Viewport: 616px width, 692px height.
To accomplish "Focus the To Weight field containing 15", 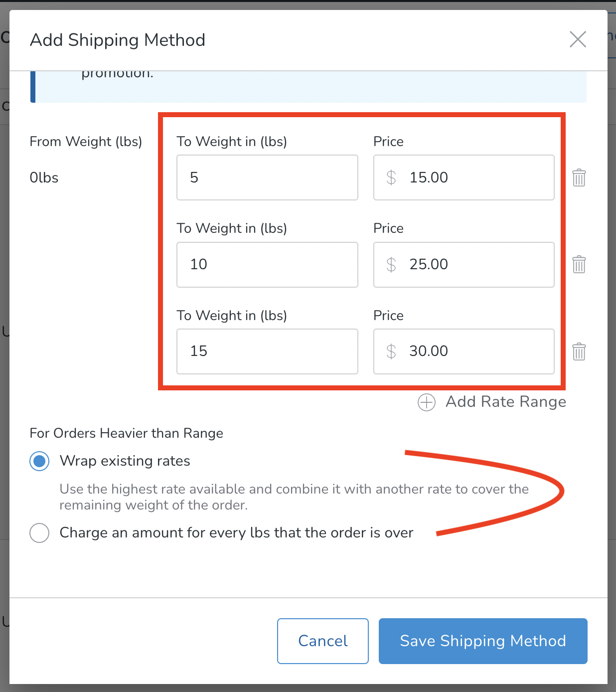I will 267,351.
